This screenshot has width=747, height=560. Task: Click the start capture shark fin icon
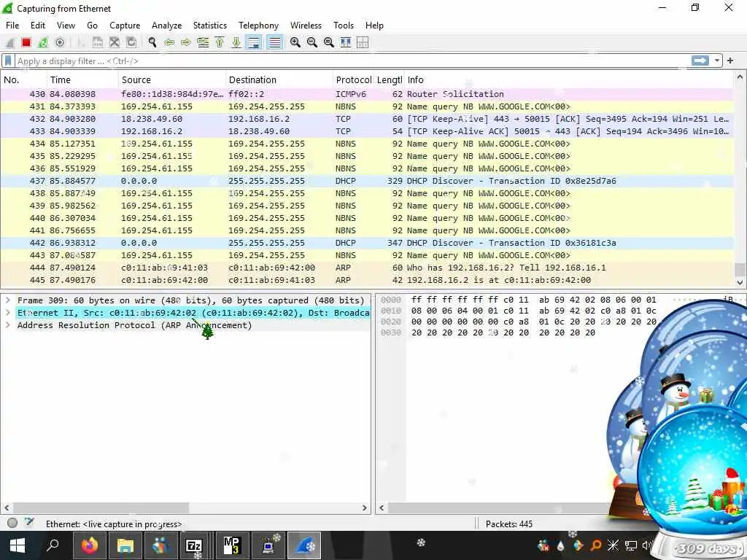9,42
